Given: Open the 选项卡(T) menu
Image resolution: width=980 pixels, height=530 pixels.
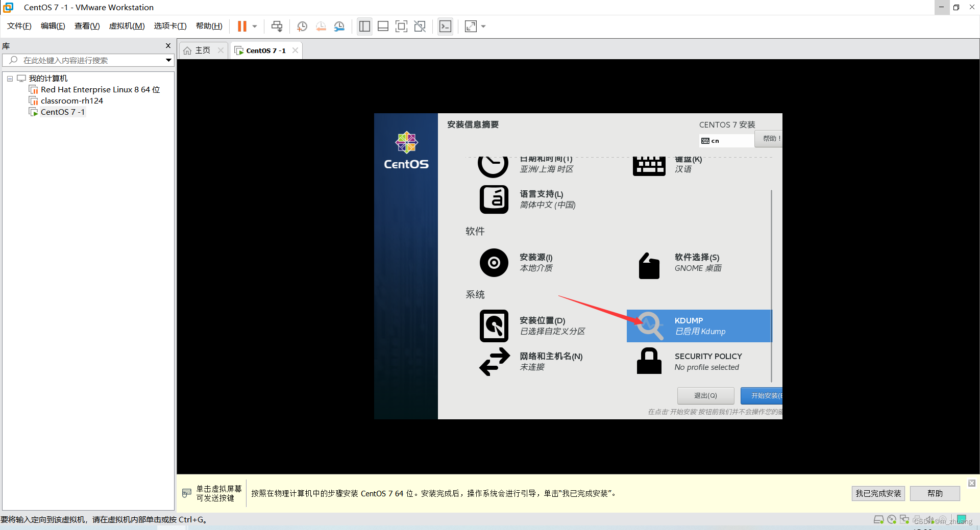Looking at the screenshot, I should coord(170,26).
